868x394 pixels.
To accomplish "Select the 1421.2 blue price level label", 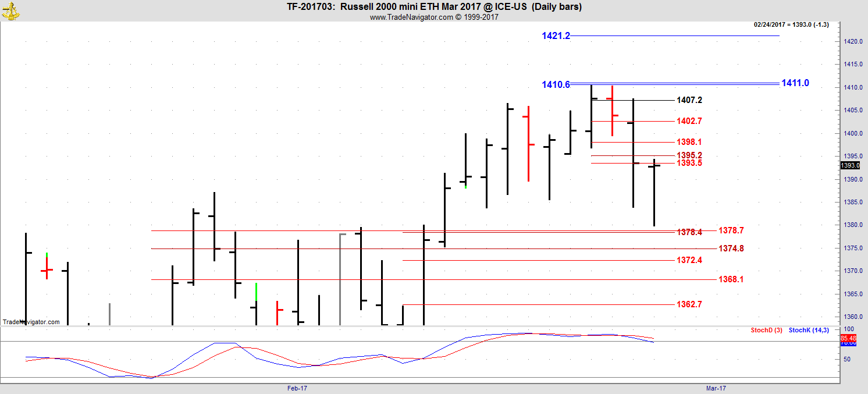I will [x=556, y=36].
